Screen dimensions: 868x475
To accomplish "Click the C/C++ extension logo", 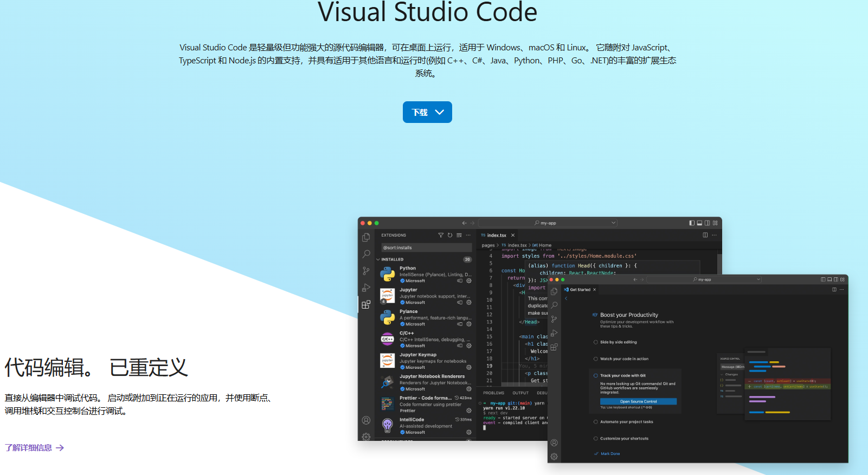I will click(x=388, y=339).
